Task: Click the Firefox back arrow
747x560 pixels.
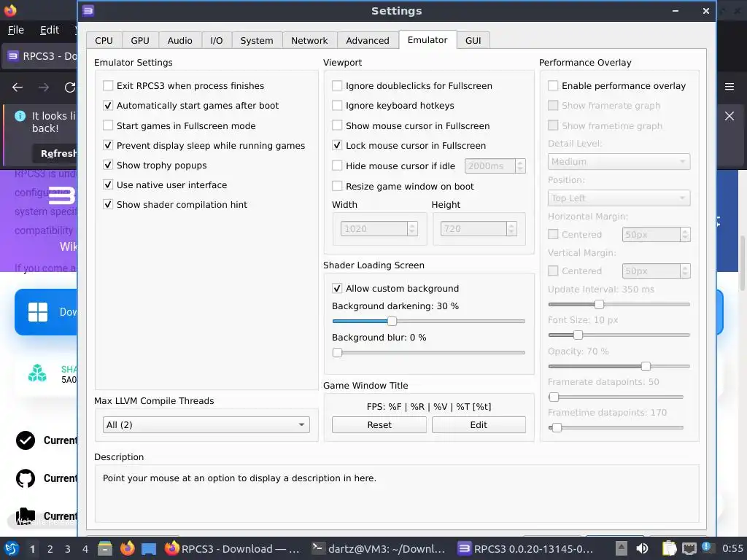Action: pos(18,87)
